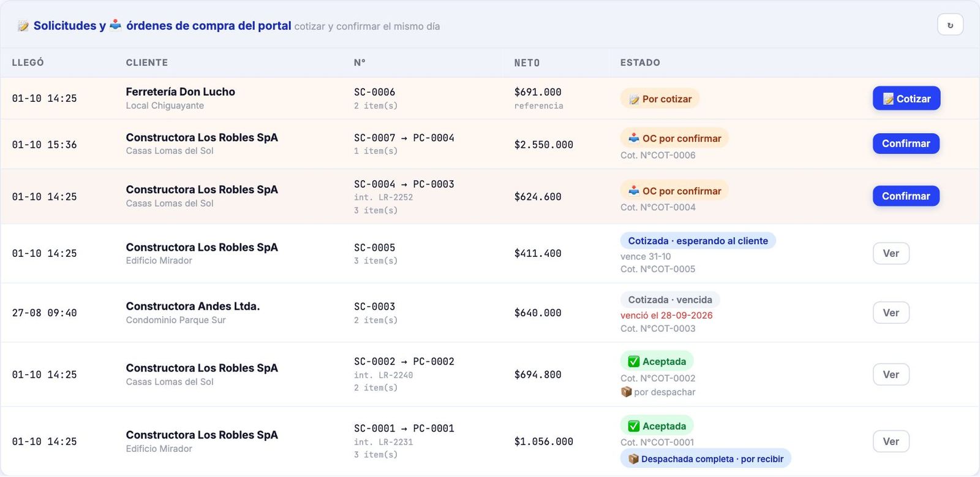
Task: Click the Condominio Parque Sur project name
Action: pyautogui.click(x=176, y=320)
